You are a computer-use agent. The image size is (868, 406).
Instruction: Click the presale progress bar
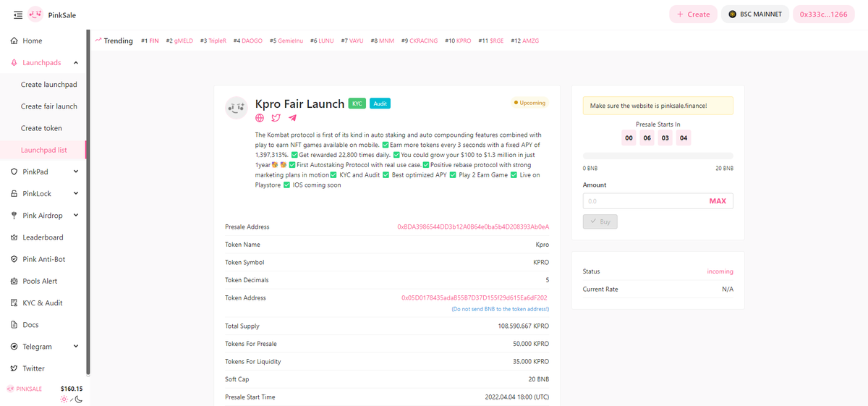click(658, 156)
